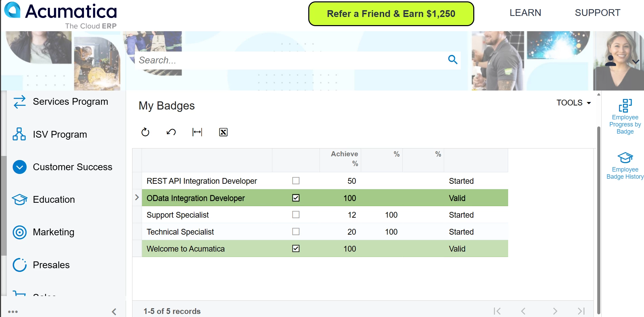This screenshot has height=317, width=644.
Task: Open the TOOLS dropdown
Action: pos(574,103)
